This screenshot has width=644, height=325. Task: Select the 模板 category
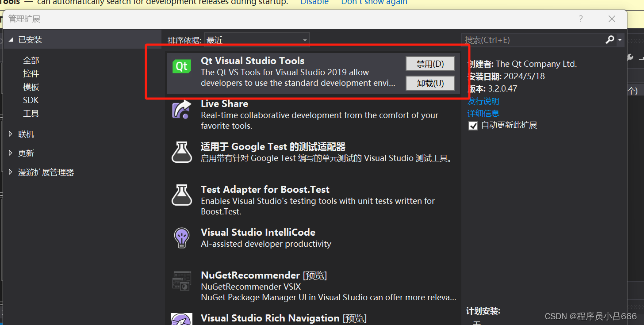(x=31, y=87)
